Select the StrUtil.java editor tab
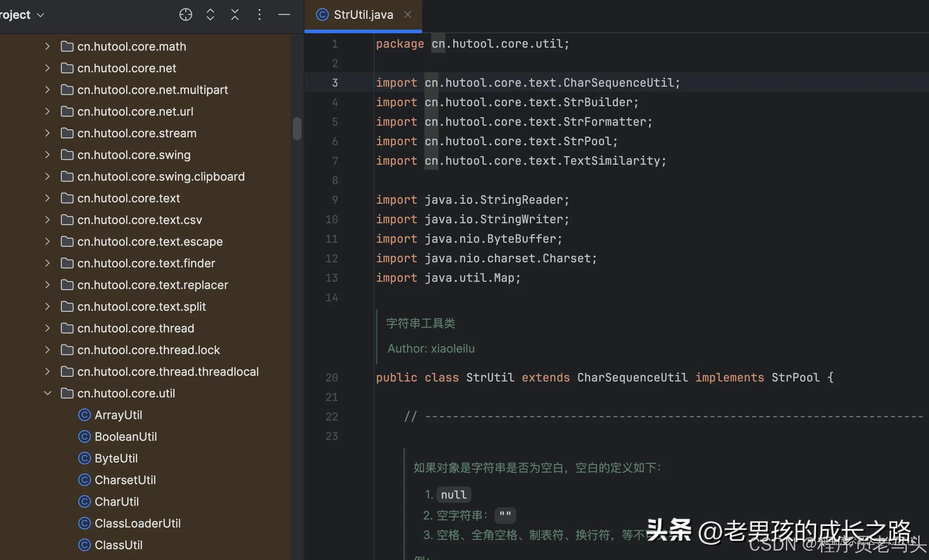Viewport: 929px width, 560px height. pos(363,15)
